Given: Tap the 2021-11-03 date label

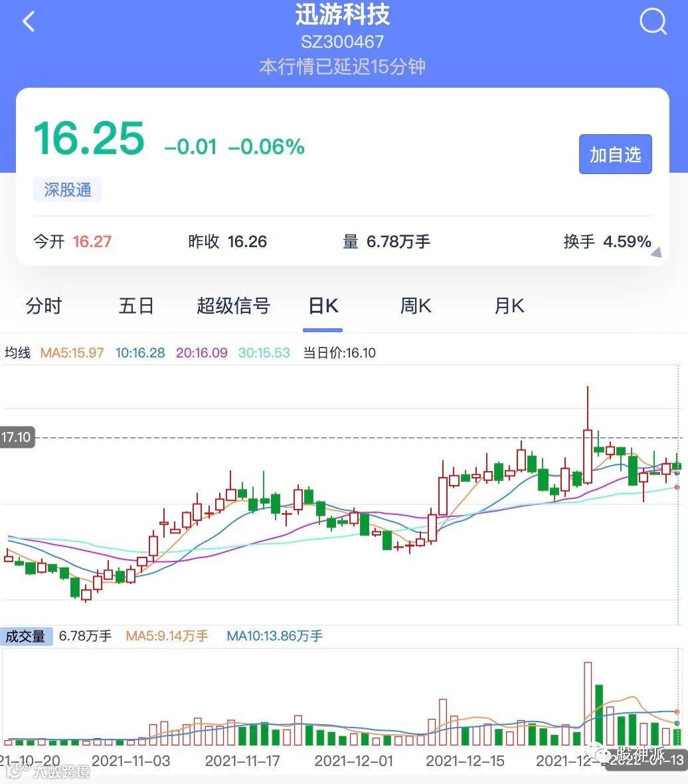Looking at the screenshot, I should pyautogui.click(x=131, y=761).
